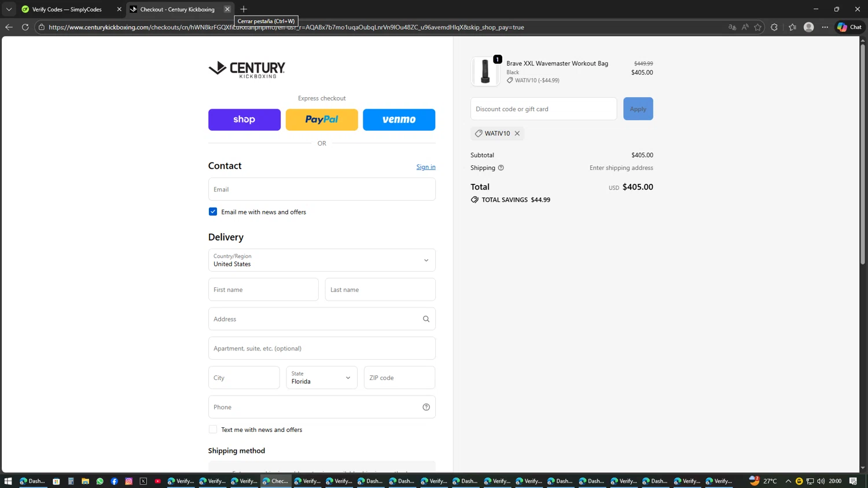
Task: Open a new browser tab
Action: (244, 9)
